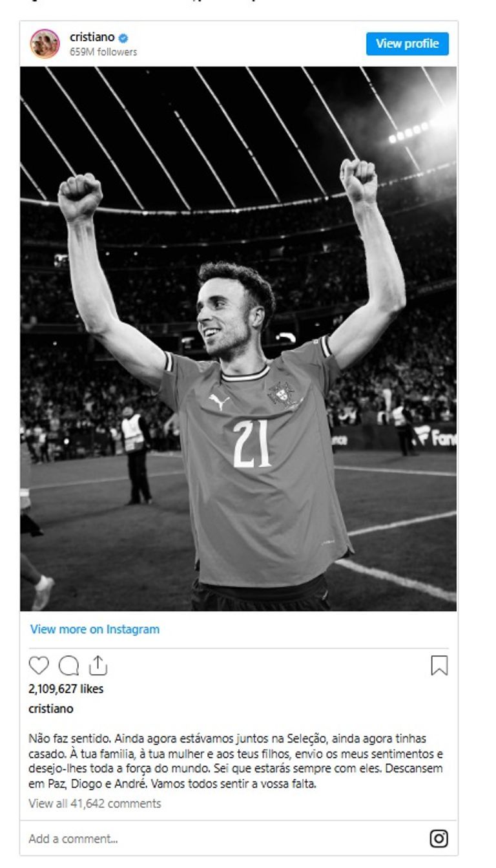Click the number 21 on the jersey
The height and width of the screenshot is (868, 496).
(252, 443)
